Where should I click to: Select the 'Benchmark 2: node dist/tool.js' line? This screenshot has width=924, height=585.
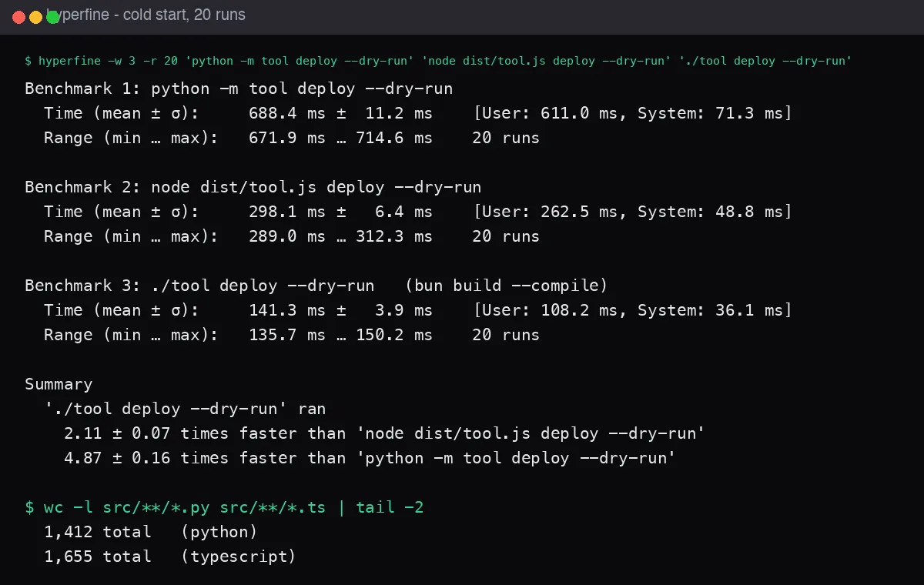coord(253,187)
